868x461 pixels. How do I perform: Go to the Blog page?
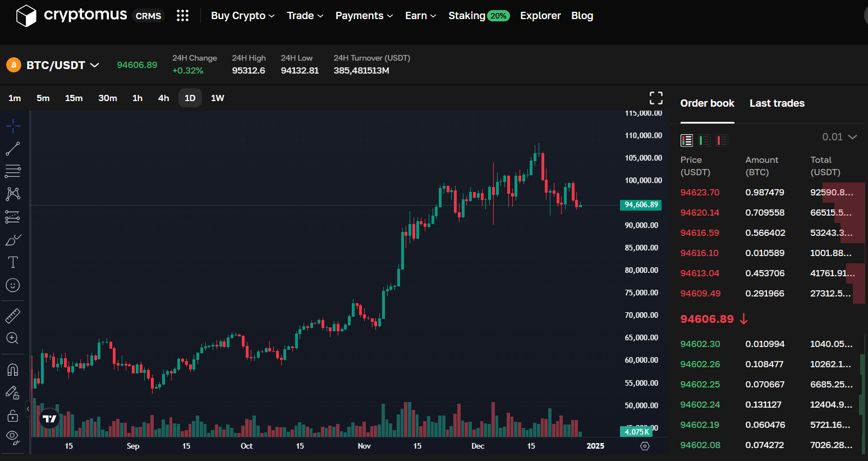582,16
